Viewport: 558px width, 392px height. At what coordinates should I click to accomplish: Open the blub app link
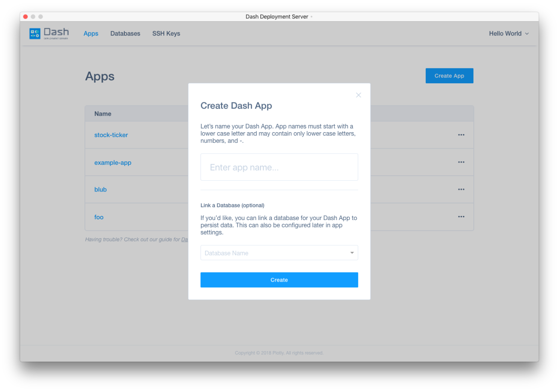(x=100, y=190)
